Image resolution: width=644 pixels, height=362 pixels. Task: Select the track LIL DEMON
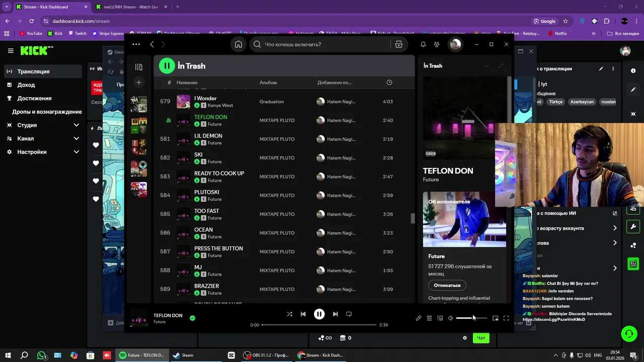[x=284, y=139]
